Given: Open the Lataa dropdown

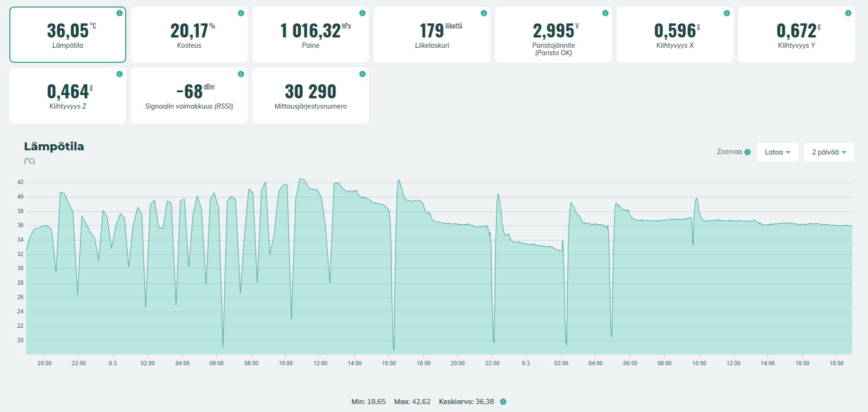Looking at the screenshot, I should [x=778, y=152].
